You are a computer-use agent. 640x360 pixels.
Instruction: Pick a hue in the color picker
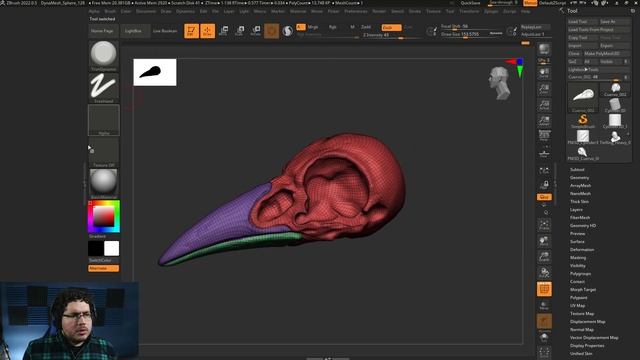point(104,216)
